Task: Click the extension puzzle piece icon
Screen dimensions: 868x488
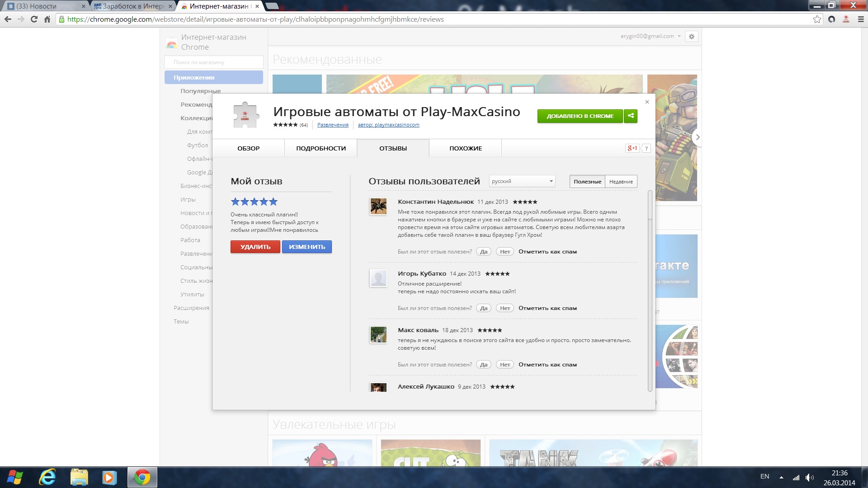Action: [245, 115]
